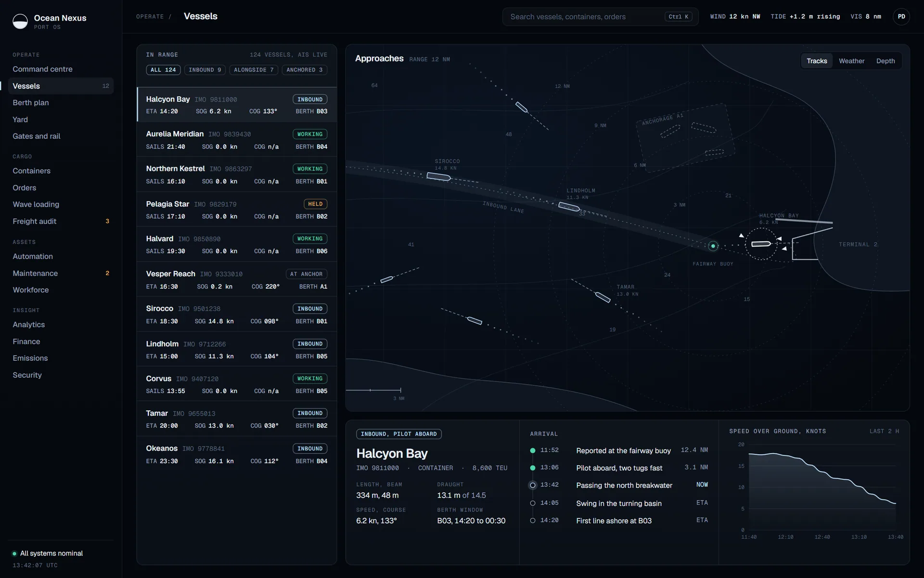This screenshot has height=578, width=924.
Task: Open Emissions insight page
Action: coord(61,358)
